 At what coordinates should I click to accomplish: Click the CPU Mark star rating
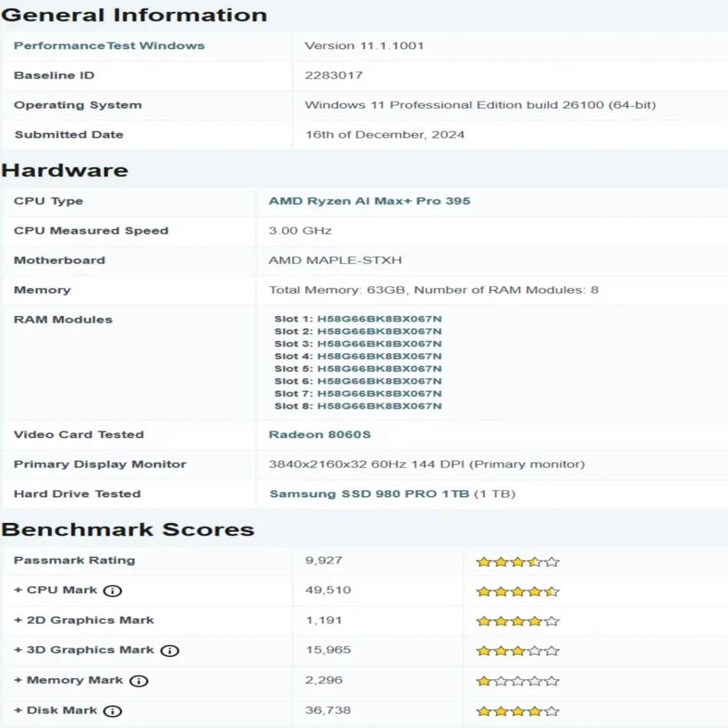[518, 591]
